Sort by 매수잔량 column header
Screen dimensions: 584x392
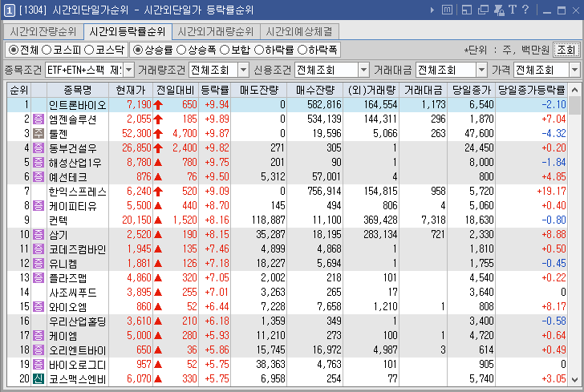click(x=315, y=90)
